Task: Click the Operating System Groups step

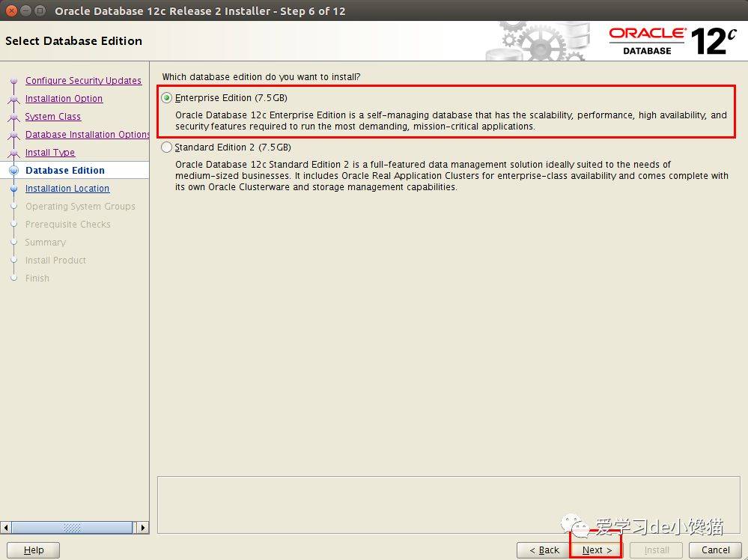Action: tap(80, 207)
